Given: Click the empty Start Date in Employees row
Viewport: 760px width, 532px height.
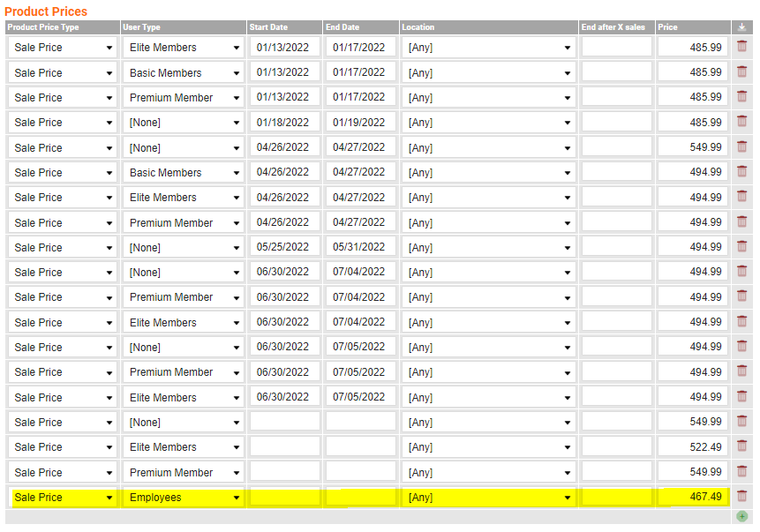Looking at the screenshot, I should click(x=284, y=498).
